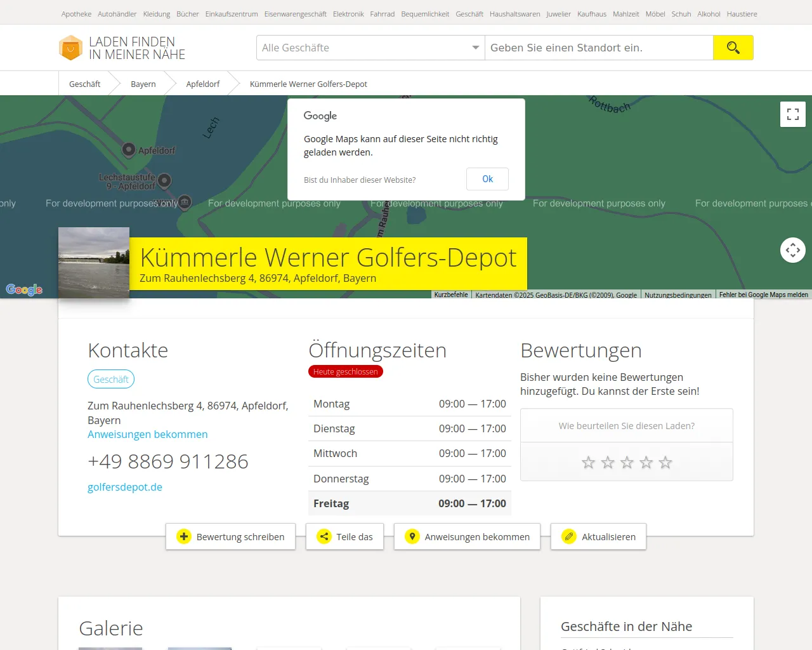This screenshot has width=812, height=650.
Task: Click the shop photo thumbnail
Action: pyautogui.click(x=94, y=263)
